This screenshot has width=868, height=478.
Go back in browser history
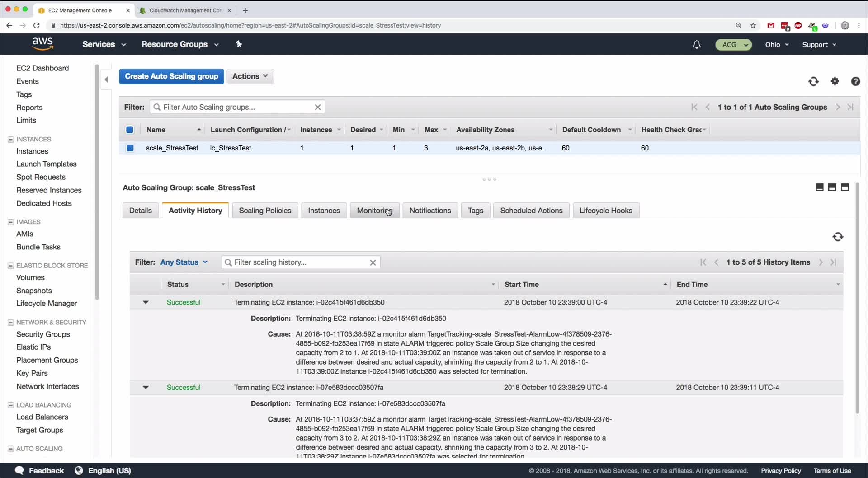coord(9,25)
